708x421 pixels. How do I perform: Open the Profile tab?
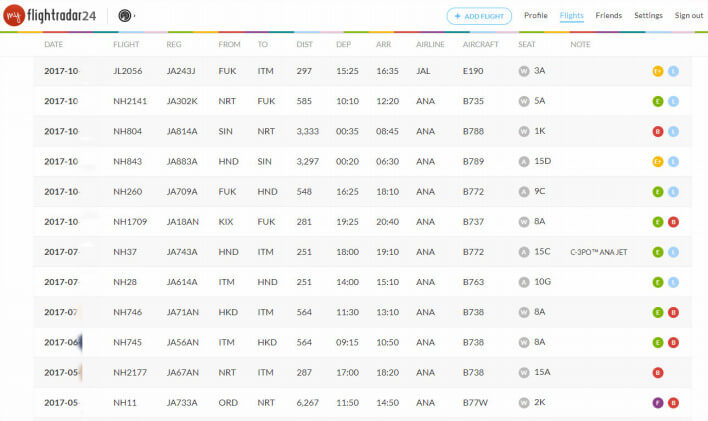coord(536,16)
